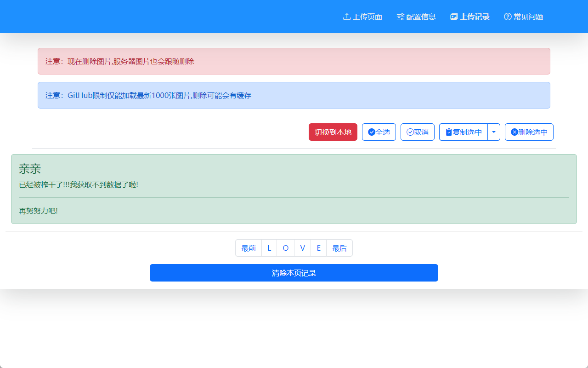Jump to first page with 最前
This screenshot has height=368, width=588.
click(249, 248)
